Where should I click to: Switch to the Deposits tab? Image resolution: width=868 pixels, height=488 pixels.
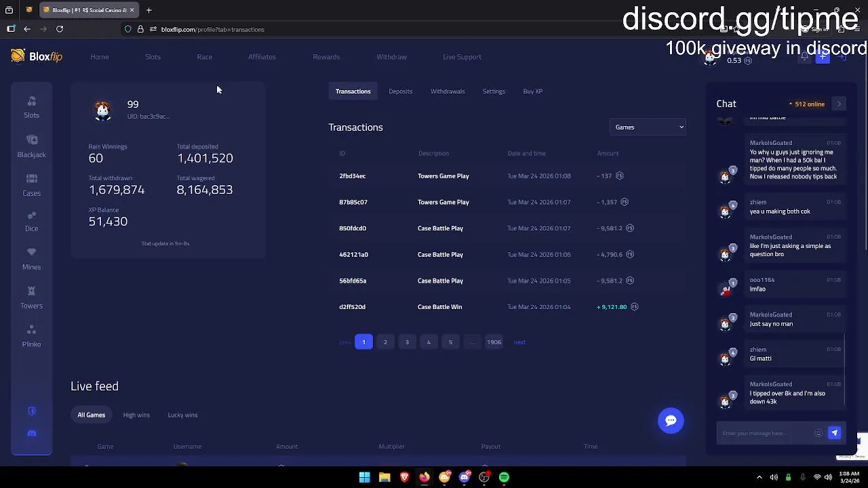click(x=400, y=91)
